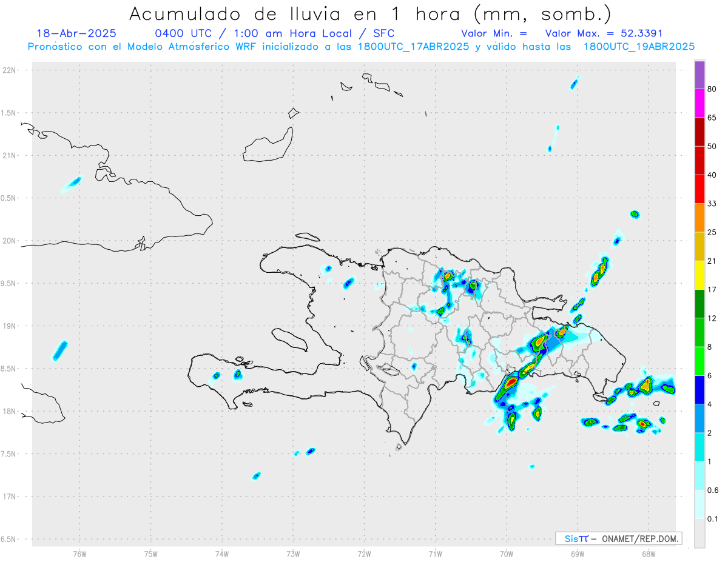728x562 pixels.
Task: Click the '0.1' value on the color scale
Action: [713, 519]
